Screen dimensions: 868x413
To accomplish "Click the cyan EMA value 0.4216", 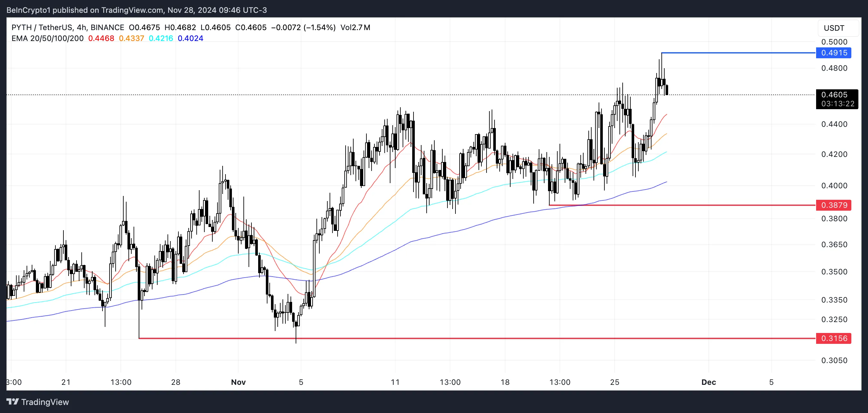I will (x=161, y=38).
